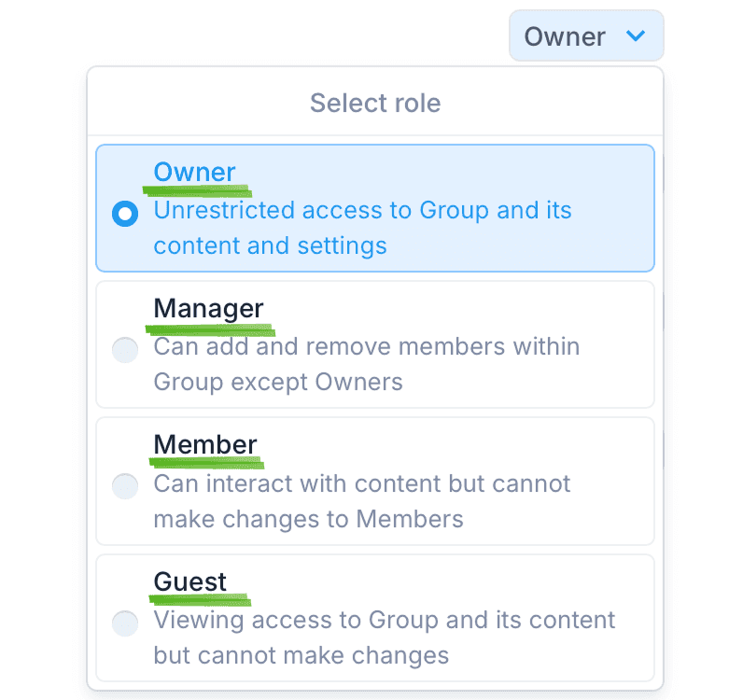The width and height of the screenshot is (743, 700).
Task: Select the Manager radio button
Action: coord(124,350)
